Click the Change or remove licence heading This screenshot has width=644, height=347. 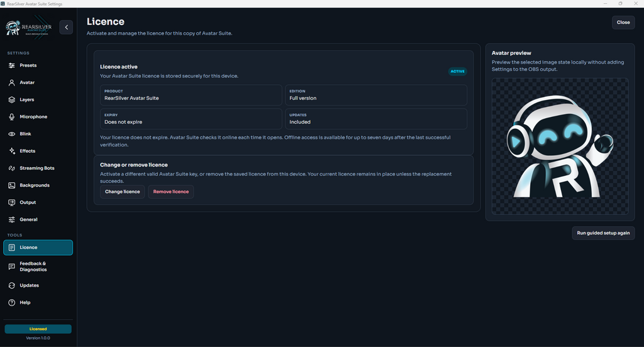[134, 165]
